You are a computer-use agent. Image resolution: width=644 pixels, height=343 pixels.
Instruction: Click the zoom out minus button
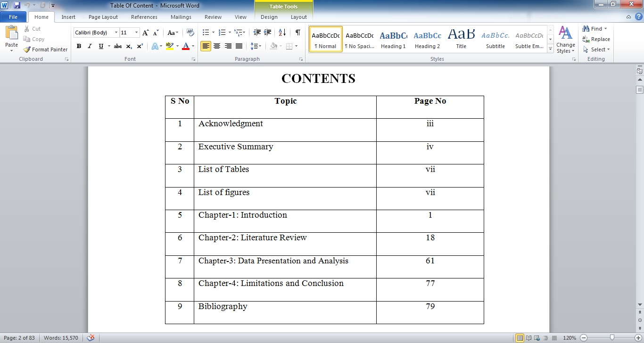pos(584,338)
